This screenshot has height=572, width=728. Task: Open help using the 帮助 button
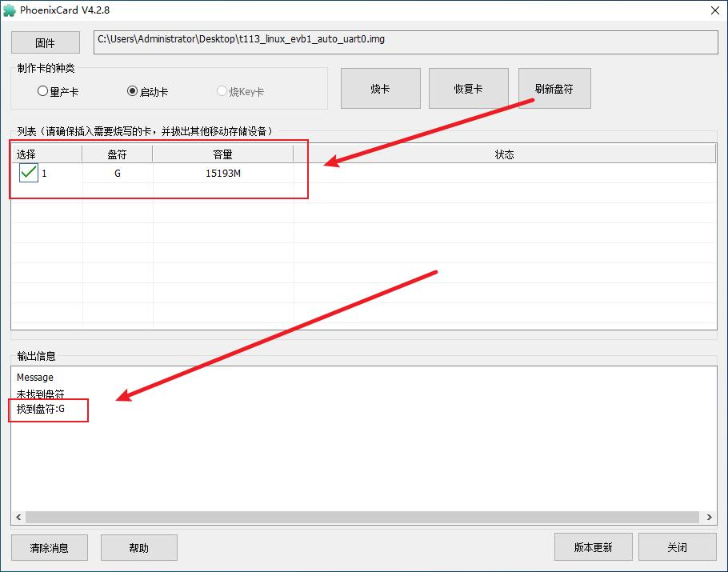138,547
